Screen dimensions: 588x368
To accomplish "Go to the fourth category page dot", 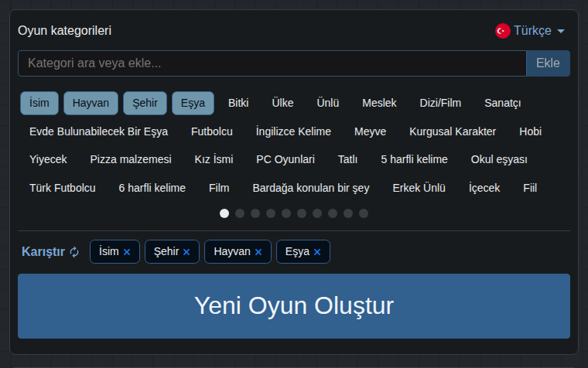I will pyautogui.click(x=271, y=213).
